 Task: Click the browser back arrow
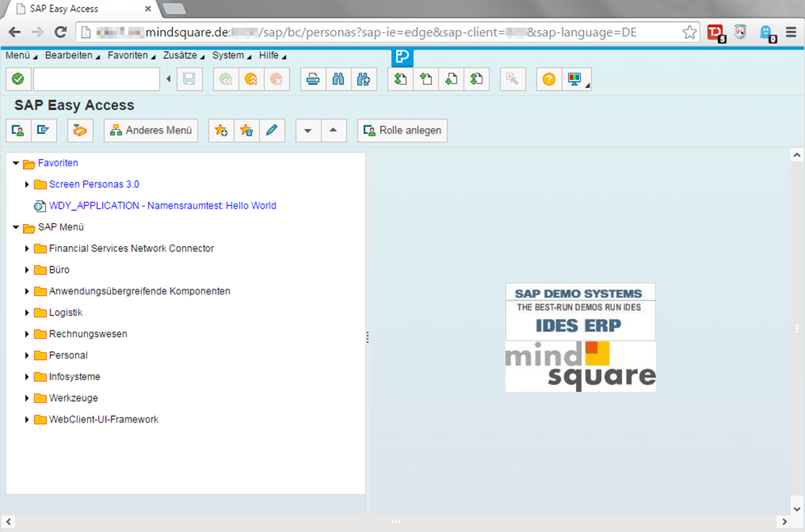(15, 32)
